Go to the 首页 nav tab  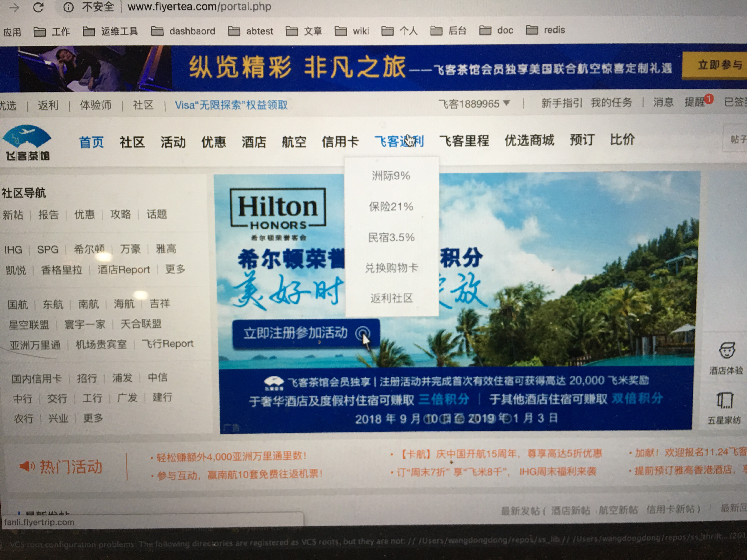point(91,142)
